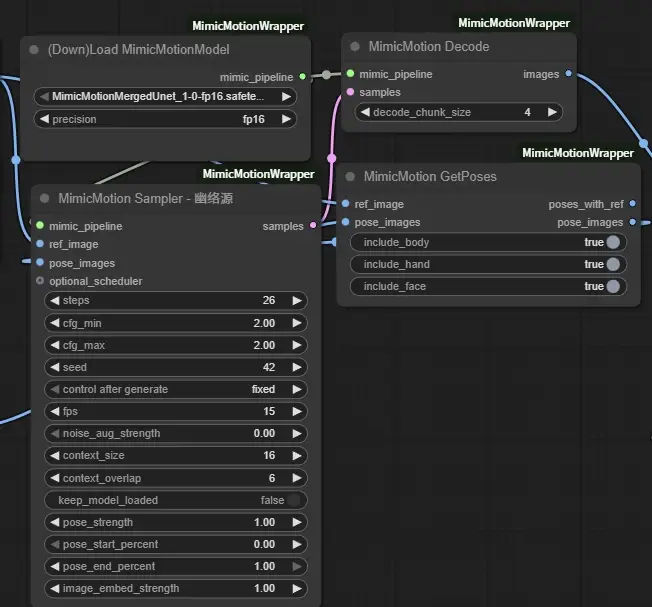
Task: Collapse the MimicMotion Sampler node using title dot
Action: click(x=44, y=198)
